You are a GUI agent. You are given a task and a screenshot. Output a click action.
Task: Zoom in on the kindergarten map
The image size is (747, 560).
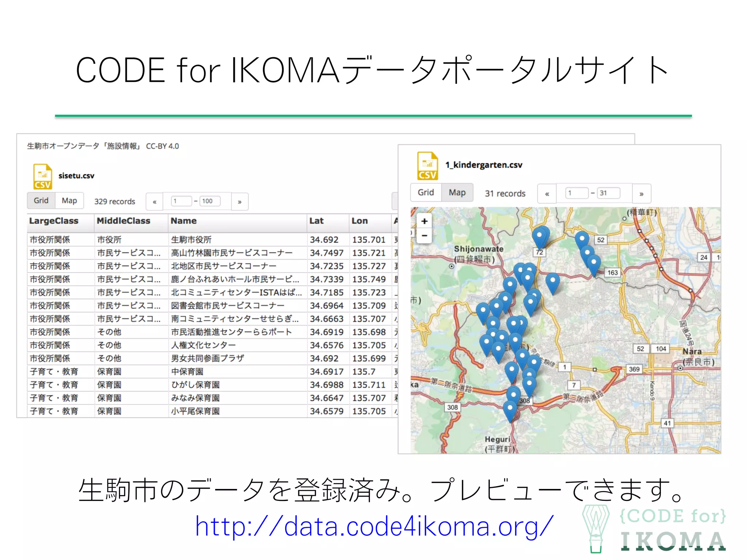tap(425, 221)
